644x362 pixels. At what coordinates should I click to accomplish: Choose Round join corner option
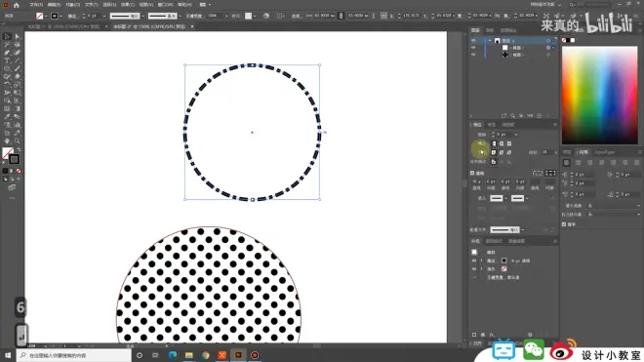coord(502,152)
